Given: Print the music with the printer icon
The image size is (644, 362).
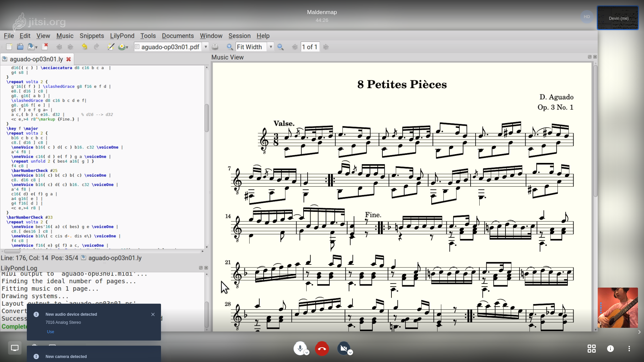Looking at the screenshot, I should (215, 47).
